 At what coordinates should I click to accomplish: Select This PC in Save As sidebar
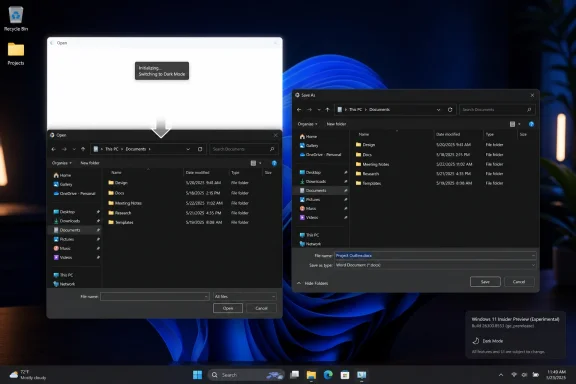coord(309,235)
